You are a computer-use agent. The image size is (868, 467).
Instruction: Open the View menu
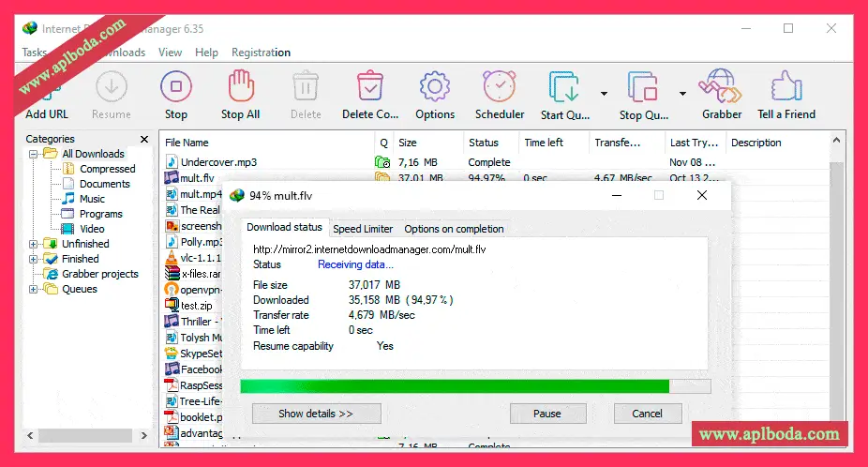[170, 53]
